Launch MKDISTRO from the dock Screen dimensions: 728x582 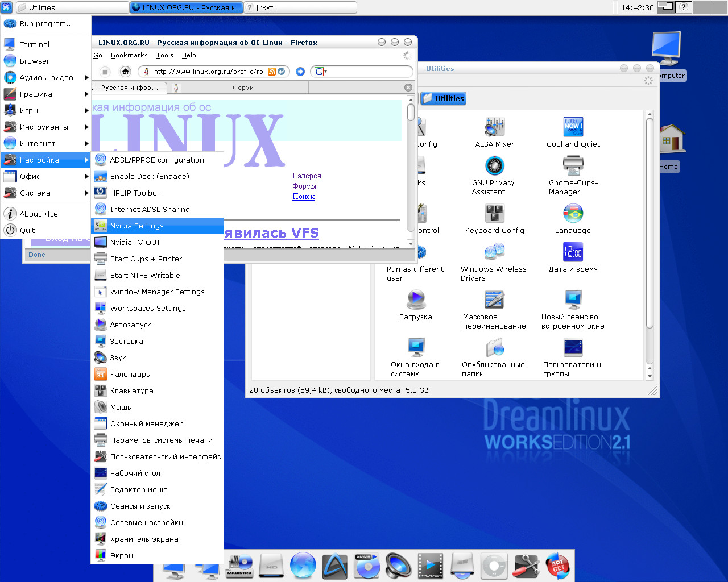pos(239,566)
